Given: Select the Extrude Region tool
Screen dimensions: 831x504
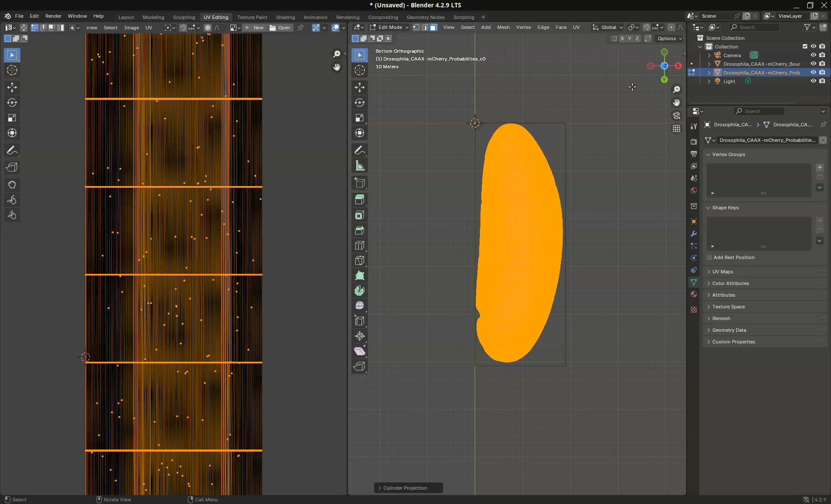Looking at the screenshot, I should tap(359, 199).
